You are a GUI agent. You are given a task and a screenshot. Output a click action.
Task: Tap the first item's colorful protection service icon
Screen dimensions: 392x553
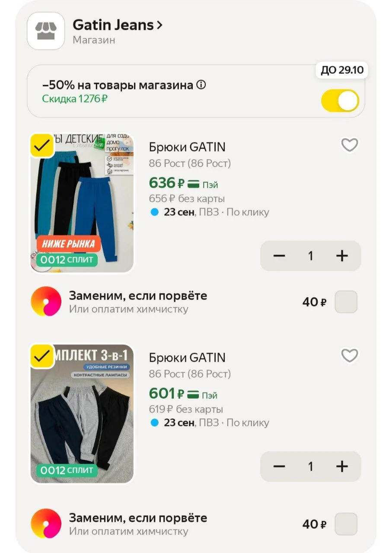(46, 302)
